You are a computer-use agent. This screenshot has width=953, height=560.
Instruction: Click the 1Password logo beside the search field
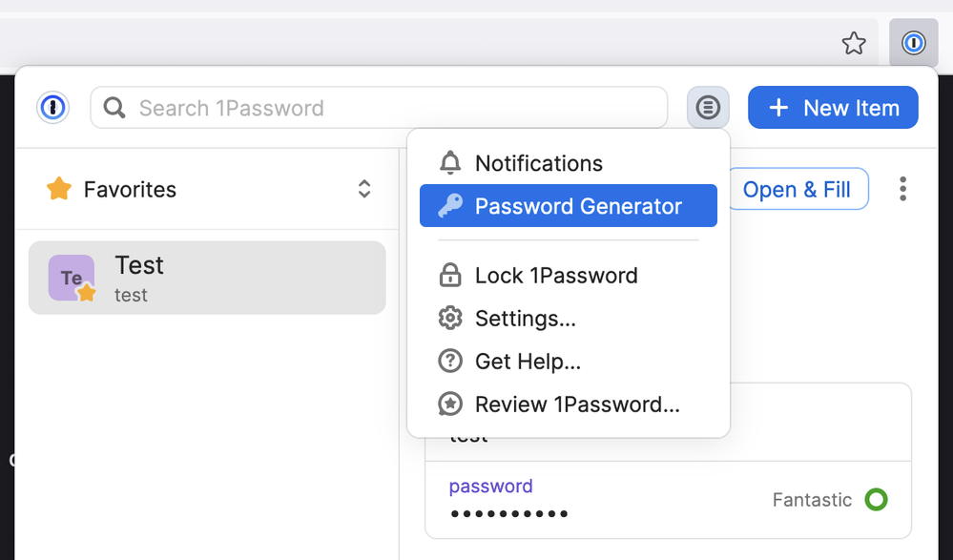(52, 108)
